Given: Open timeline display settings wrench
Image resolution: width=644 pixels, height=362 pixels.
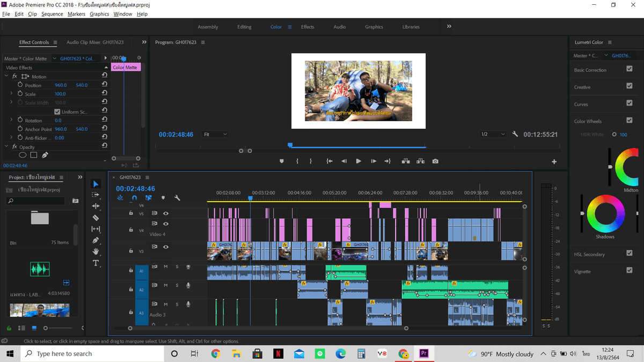Looking at the screenshot, I should pyautogui.click(x=177, y=198).
